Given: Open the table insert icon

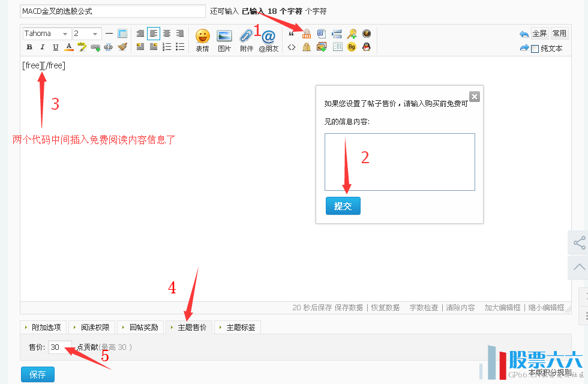Looking at the screenshot, I should [122, 33].
